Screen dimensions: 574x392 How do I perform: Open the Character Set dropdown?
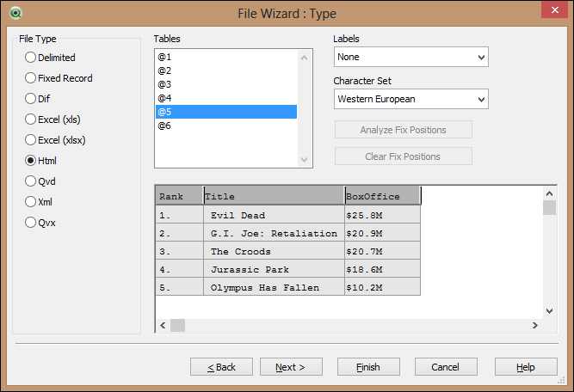point(411,99)
